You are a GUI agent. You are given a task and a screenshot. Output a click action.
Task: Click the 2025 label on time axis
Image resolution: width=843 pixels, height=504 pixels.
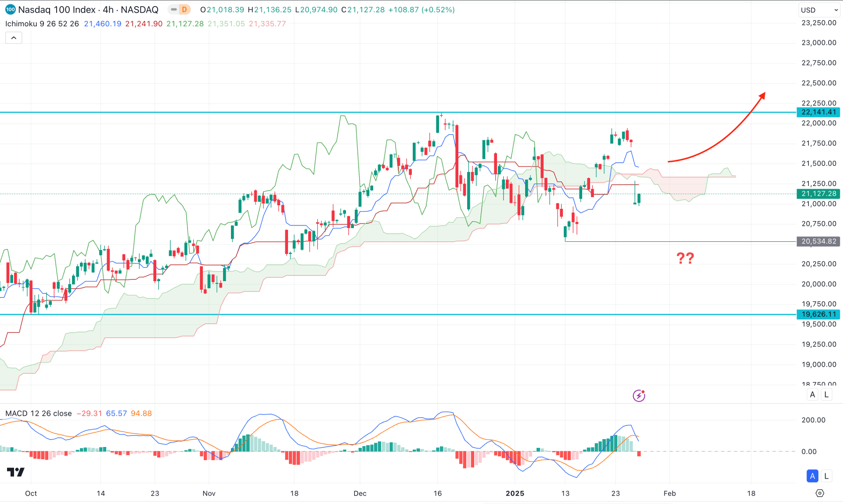point(515,493)
